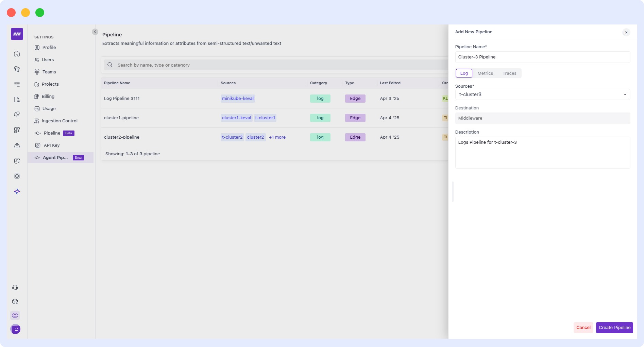
Task: Expand the +1 more sources link
Action: tap(277, 137)
